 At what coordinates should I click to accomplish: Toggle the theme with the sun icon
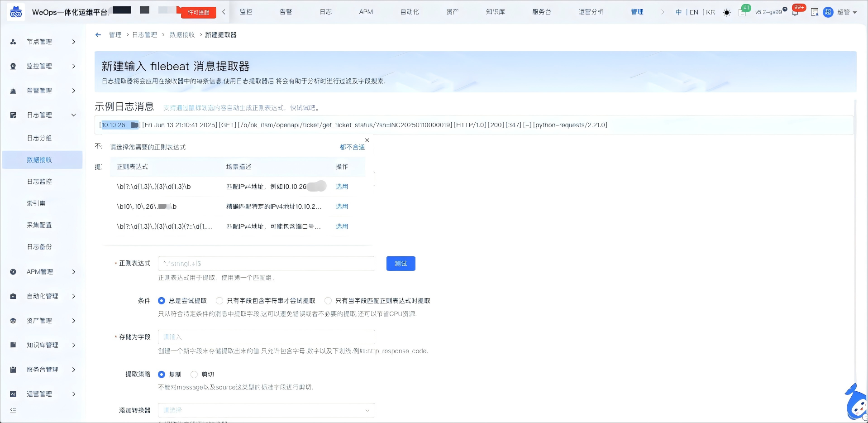pos(727,12)
